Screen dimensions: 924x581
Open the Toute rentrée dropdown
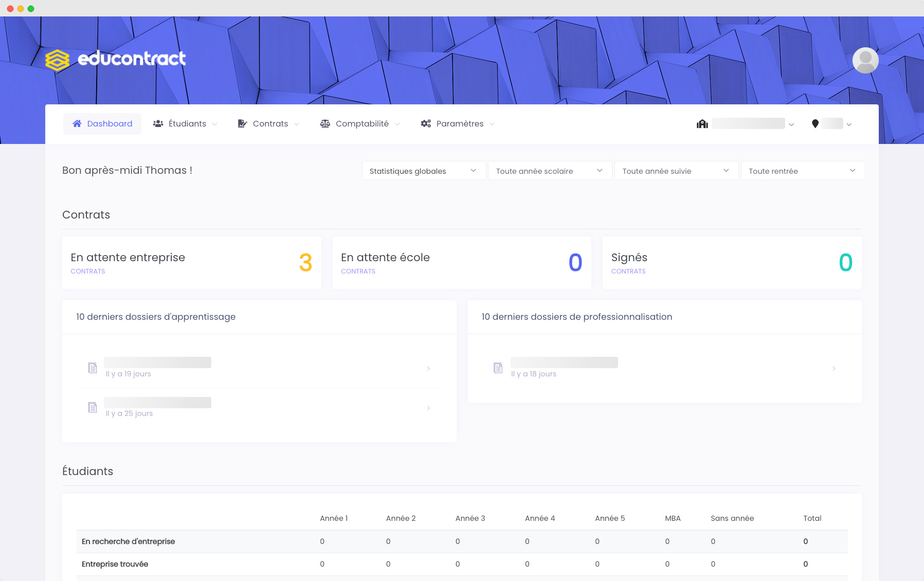[803, 171]
